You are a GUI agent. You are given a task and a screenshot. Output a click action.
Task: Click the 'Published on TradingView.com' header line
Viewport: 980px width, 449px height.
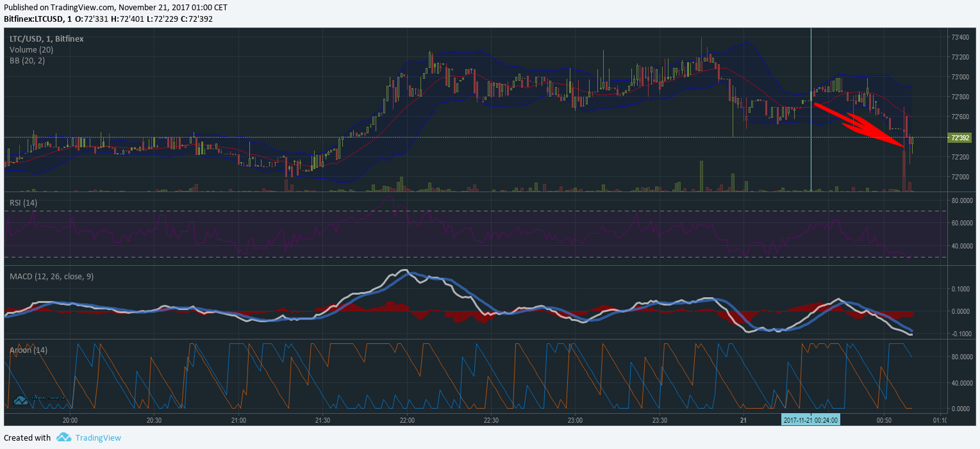click(115, 8)
